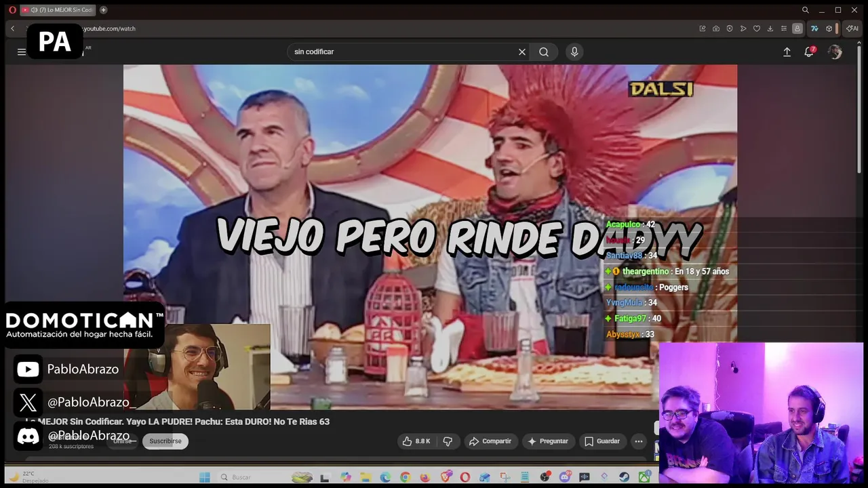The width and height of the screenshot is (868, 488).
Task: Open Opera's tab search magnifier
Action: tap(806, 9)
